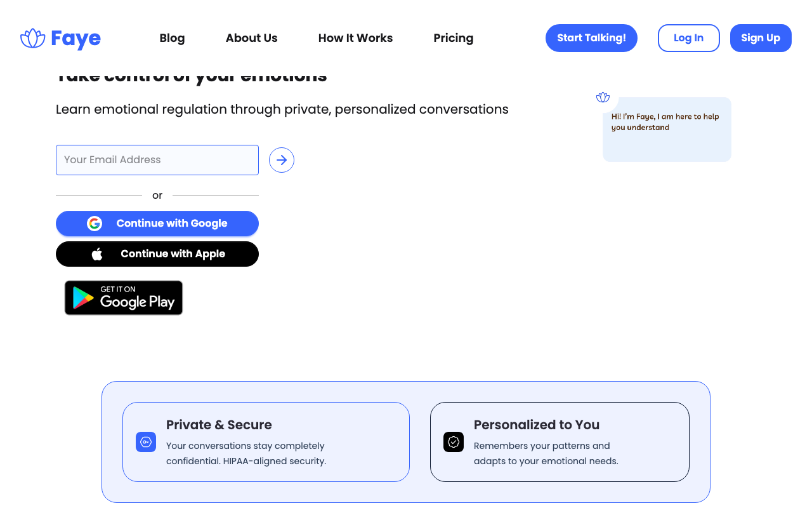Go to About Us page

(251, 38)
